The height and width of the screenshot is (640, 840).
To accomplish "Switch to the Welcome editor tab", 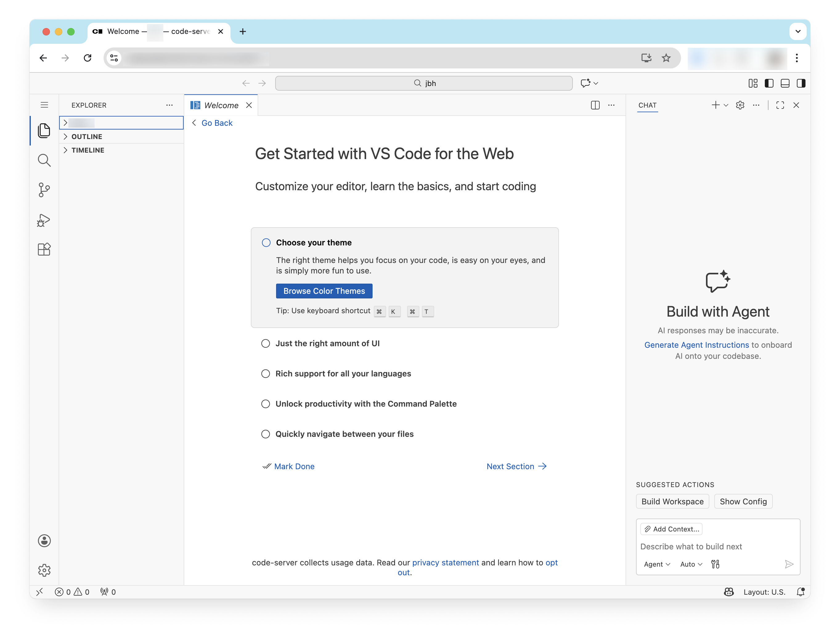I will [x=221, y=105].
